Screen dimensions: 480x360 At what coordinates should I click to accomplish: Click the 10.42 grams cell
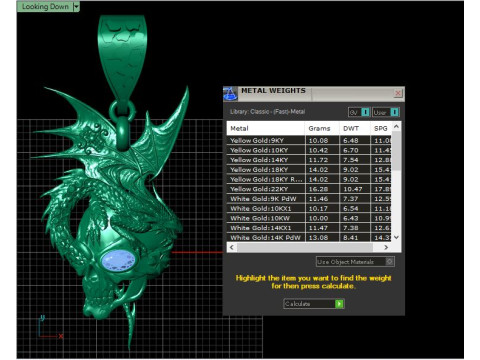click(x=322, y=150)
